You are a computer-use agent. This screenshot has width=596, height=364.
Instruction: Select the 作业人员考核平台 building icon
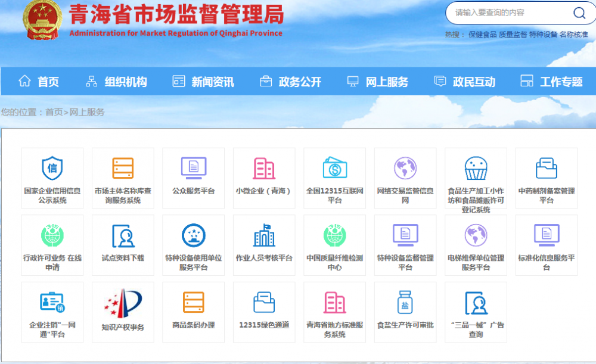(x=264, y=236)
